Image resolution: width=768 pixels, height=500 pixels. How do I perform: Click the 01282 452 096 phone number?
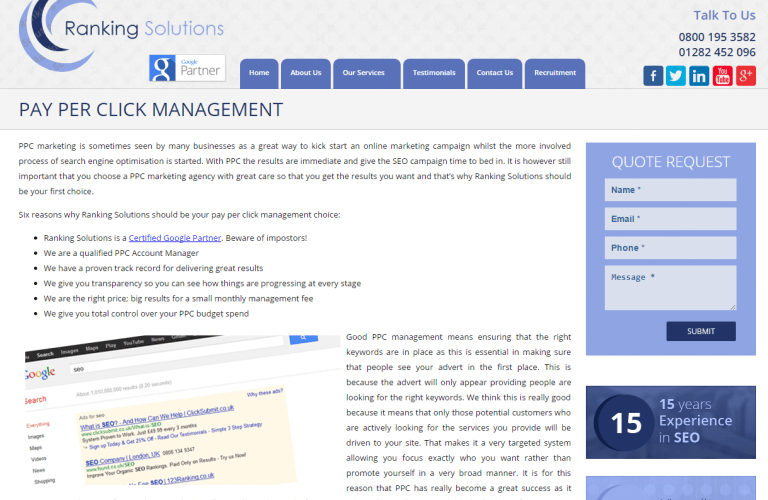point(717,52)
